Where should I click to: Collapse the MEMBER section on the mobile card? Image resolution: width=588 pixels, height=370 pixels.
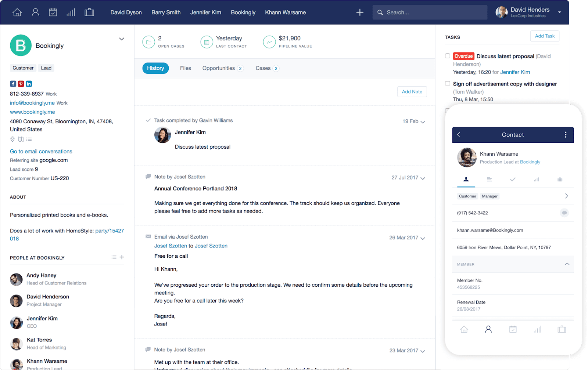[567, 264]
